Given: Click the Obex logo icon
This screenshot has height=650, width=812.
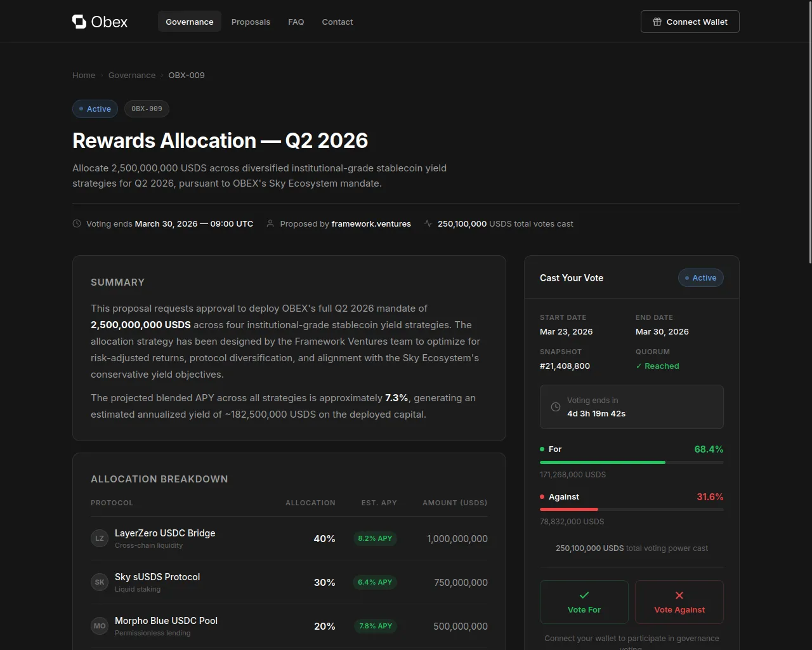Looking at the screenshot, I should pyautogui.click(x=79, y=22).
